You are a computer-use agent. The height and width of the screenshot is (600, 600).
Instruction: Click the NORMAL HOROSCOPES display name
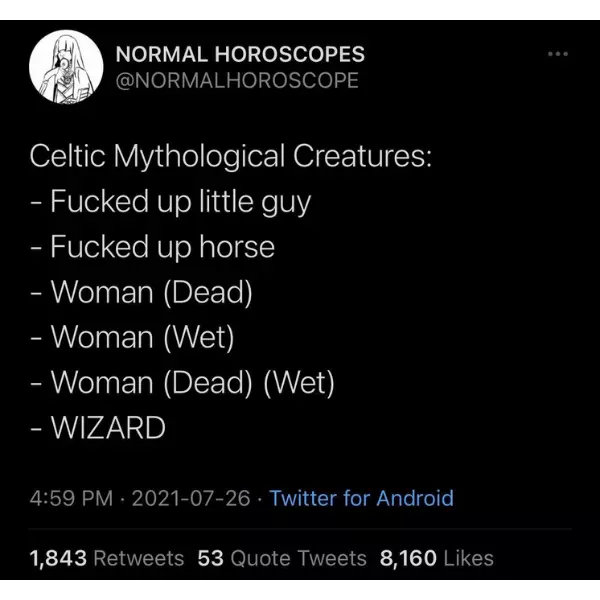tap(240, 54)
